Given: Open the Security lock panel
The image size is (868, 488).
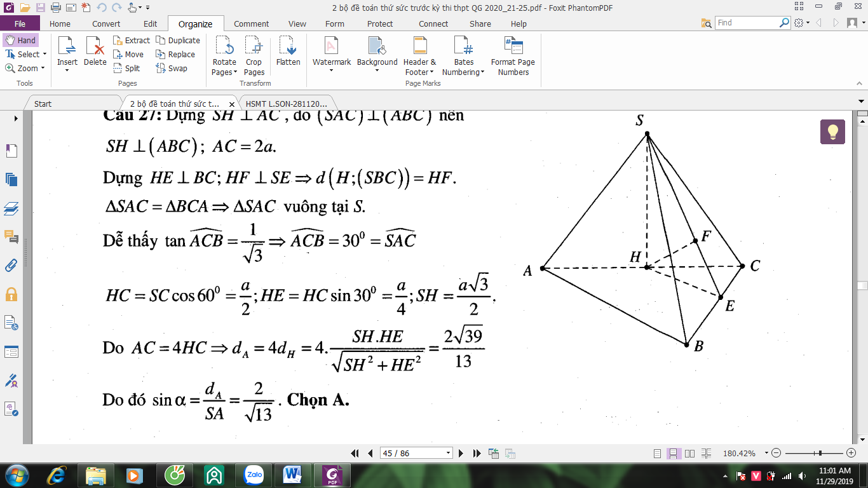Looking at the screenshot, I should pyautogui.click(x=11, y=294).
